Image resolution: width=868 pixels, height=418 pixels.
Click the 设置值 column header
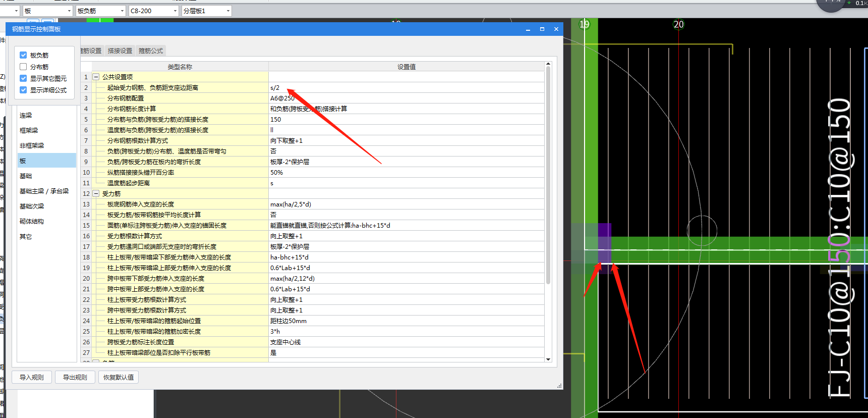[407, 67]
